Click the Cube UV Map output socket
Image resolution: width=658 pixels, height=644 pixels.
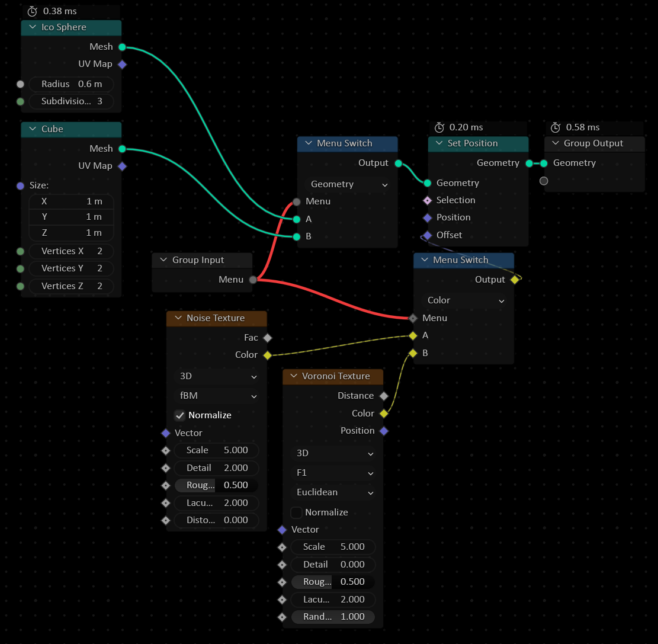pos(122,166)
